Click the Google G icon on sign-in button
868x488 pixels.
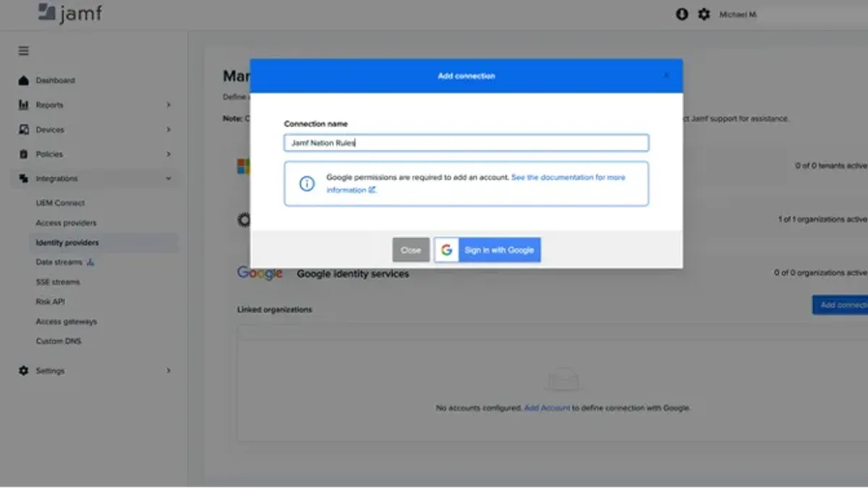(447, 250)
